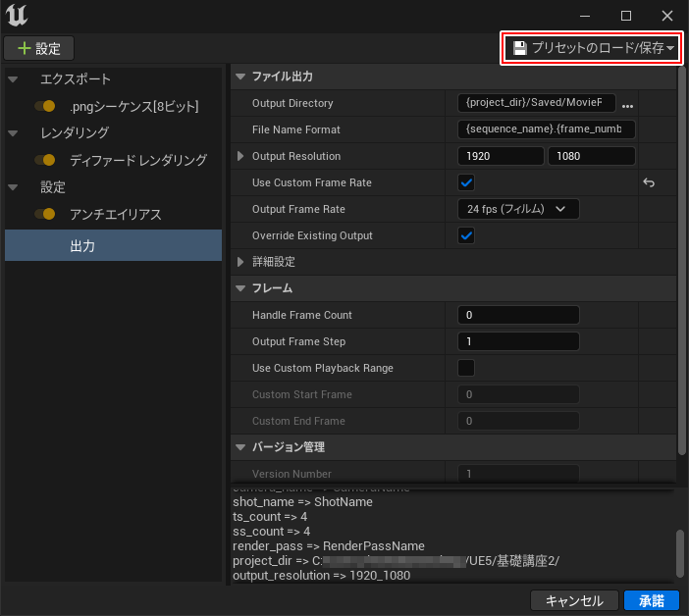The image size is (689, 616).
Task: Toggle the .pngシーケンス[8ビット] switch
Action: click(44, 106)
